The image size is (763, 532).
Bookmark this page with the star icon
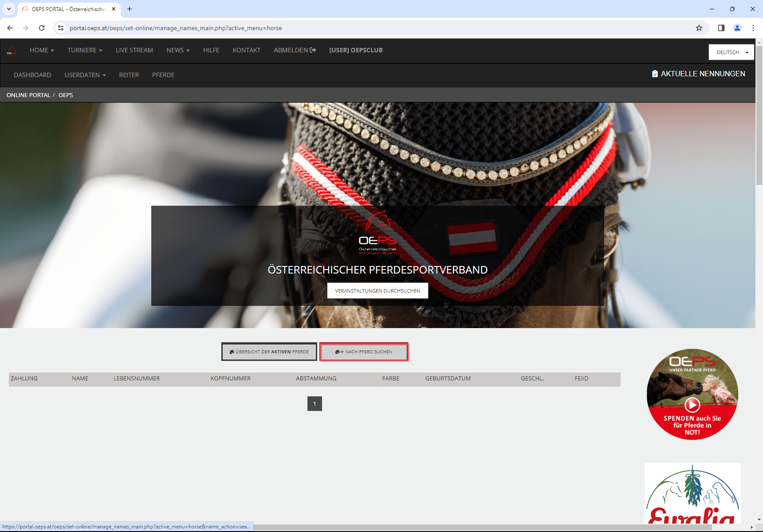pos(699,28)
